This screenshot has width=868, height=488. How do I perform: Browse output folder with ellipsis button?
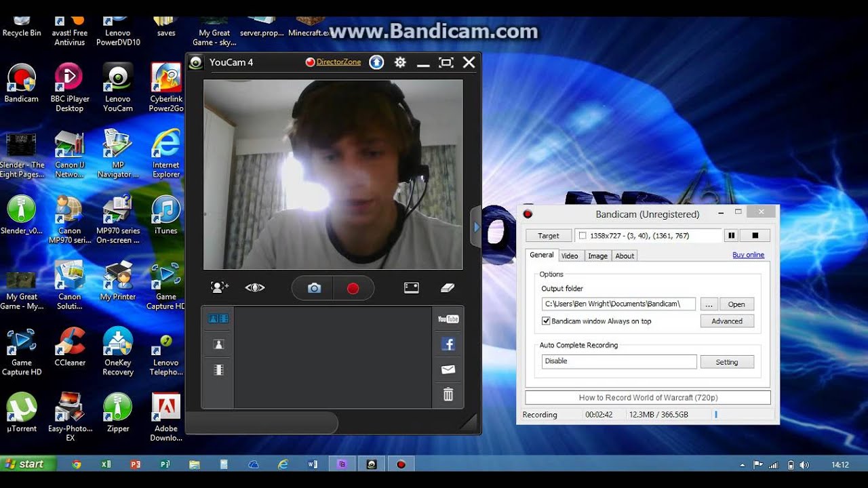tap(708, 304)
